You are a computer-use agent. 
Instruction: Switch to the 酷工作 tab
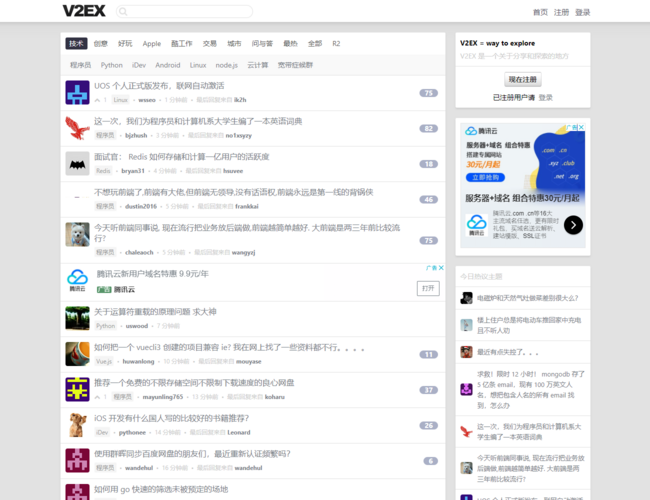[x=182, y=44]
